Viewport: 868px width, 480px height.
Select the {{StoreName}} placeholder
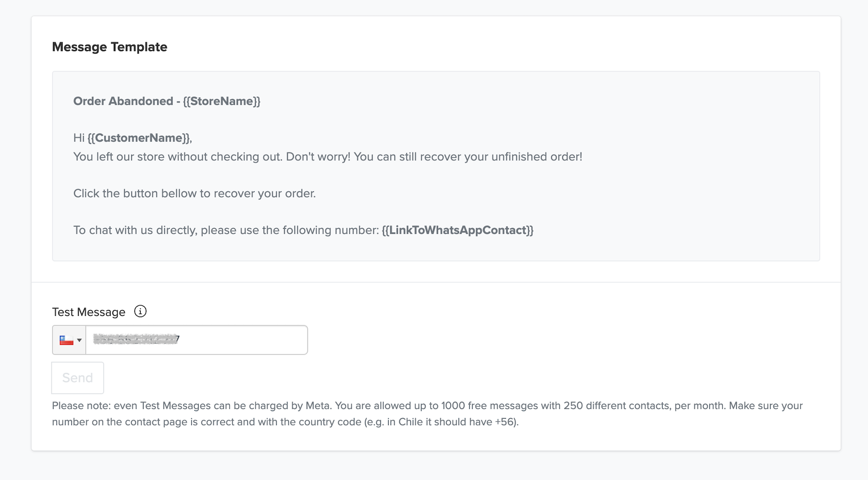pos(221,101)
